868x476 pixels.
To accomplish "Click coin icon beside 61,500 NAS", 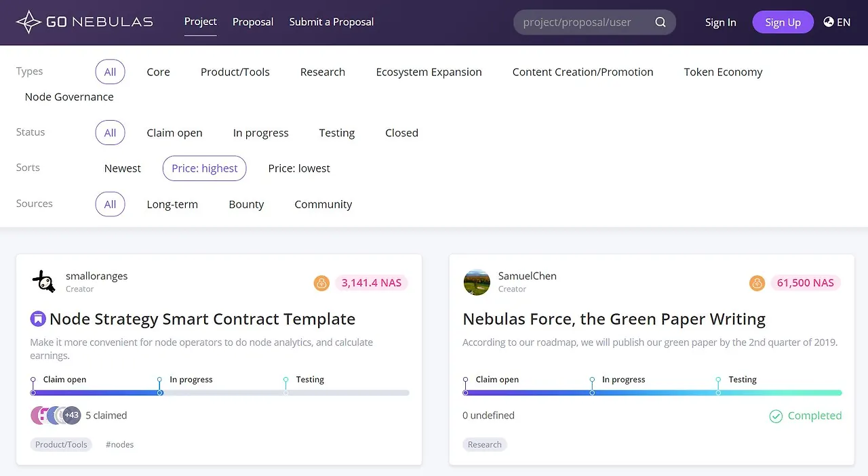I will click(x=757, y=283).
